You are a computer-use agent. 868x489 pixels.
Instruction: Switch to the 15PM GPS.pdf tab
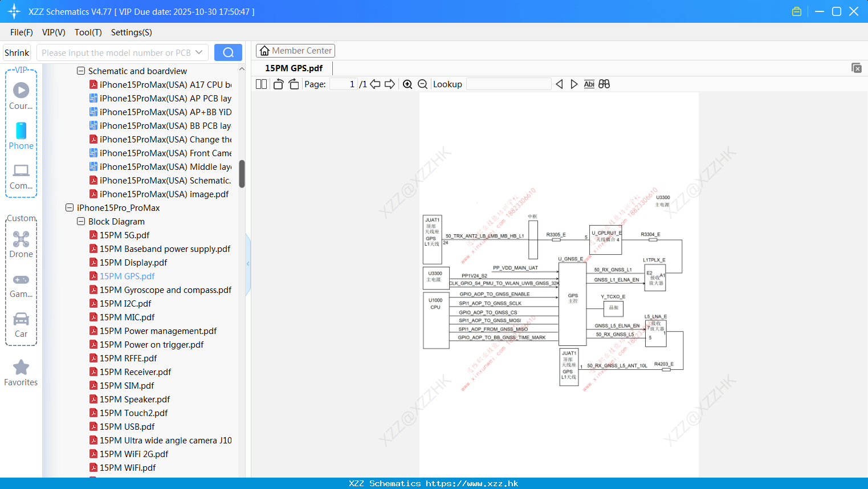pos(294,68)
